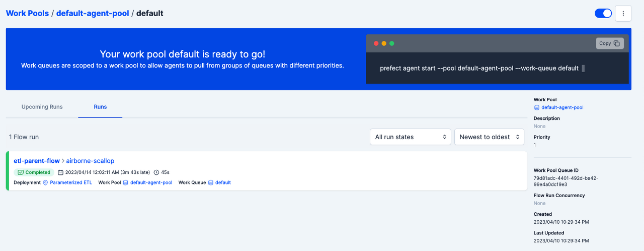This screenshot has height=251, width=644.
Task: Open the three-dot options menu
Action: 623,13
